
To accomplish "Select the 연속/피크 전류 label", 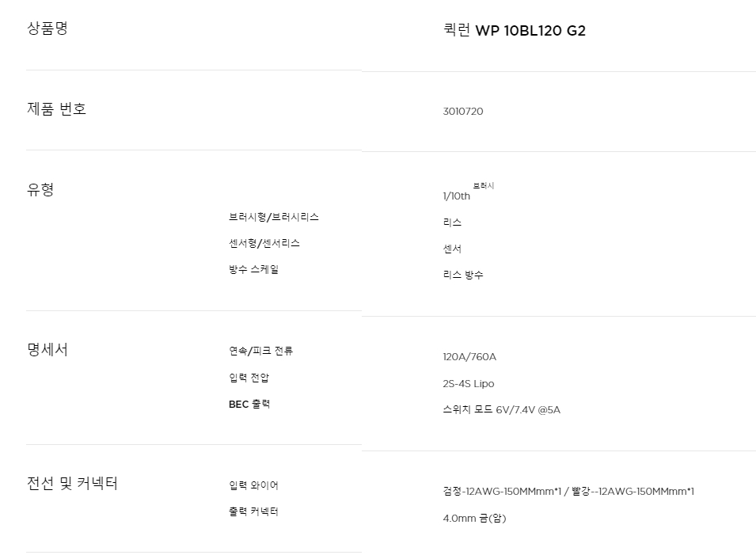I will click(x=261, y=351).
